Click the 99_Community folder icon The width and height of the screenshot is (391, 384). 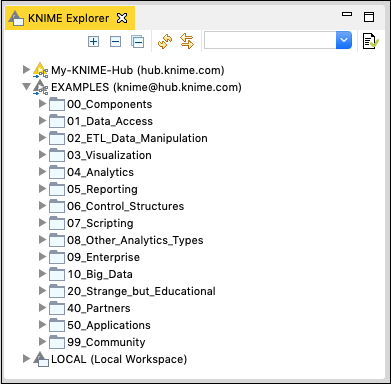point(57,342)
